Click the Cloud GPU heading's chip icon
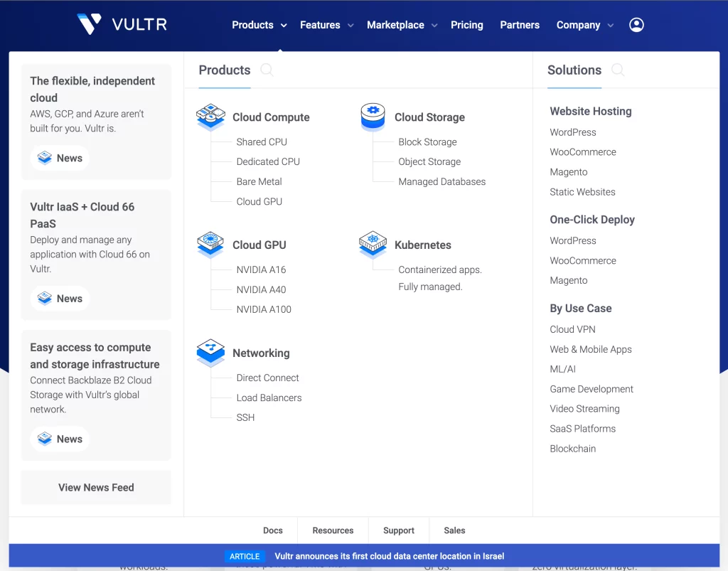 pyautogui.click(x=210, y=244)
